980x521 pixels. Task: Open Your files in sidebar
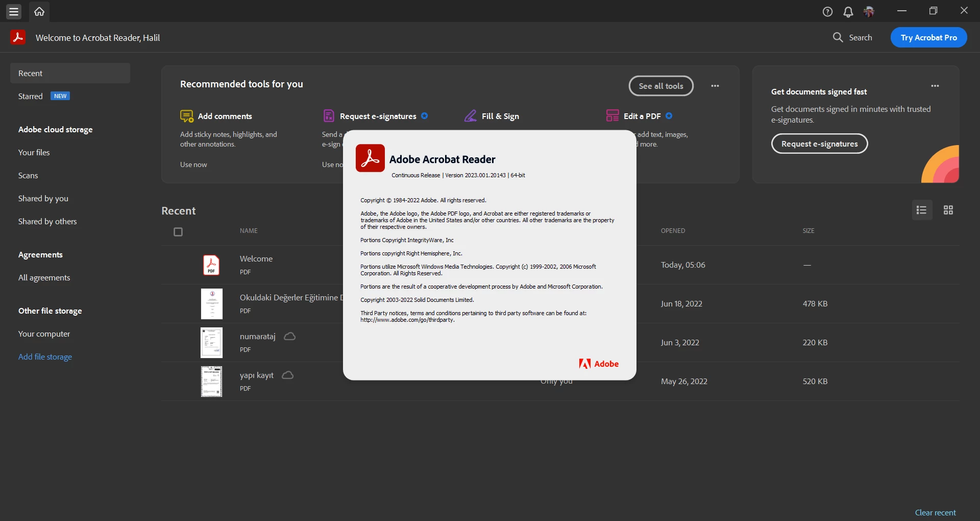click(x=34, y=152)
